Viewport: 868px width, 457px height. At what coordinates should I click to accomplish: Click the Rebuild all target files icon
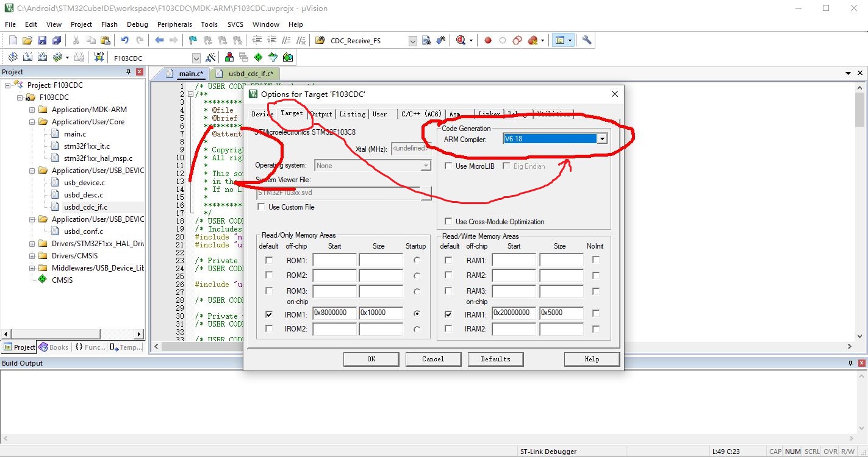pos(42,57)
